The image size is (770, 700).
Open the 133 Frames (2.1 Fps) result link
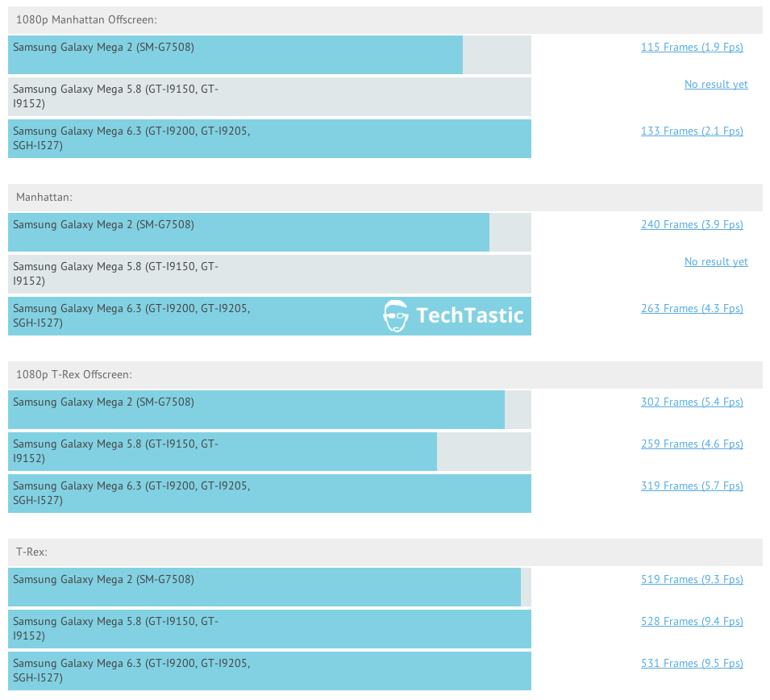(x=692, y=131)
